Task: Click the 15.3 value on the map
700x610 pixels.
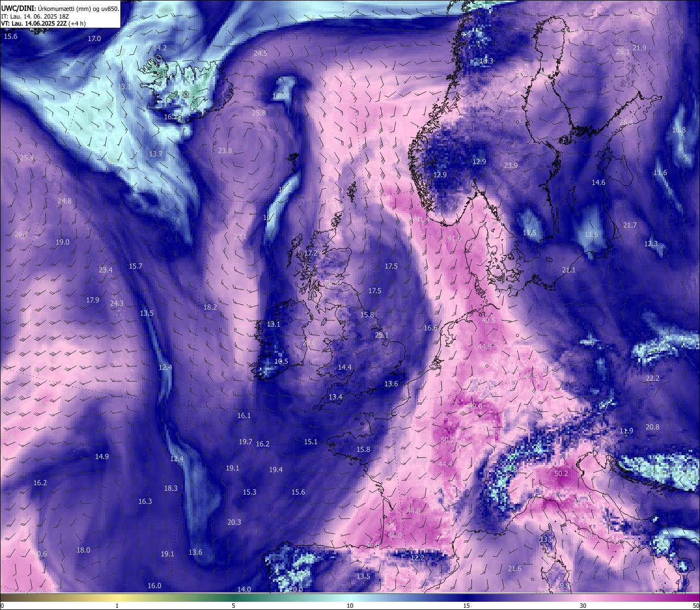Action: (249, 492)
